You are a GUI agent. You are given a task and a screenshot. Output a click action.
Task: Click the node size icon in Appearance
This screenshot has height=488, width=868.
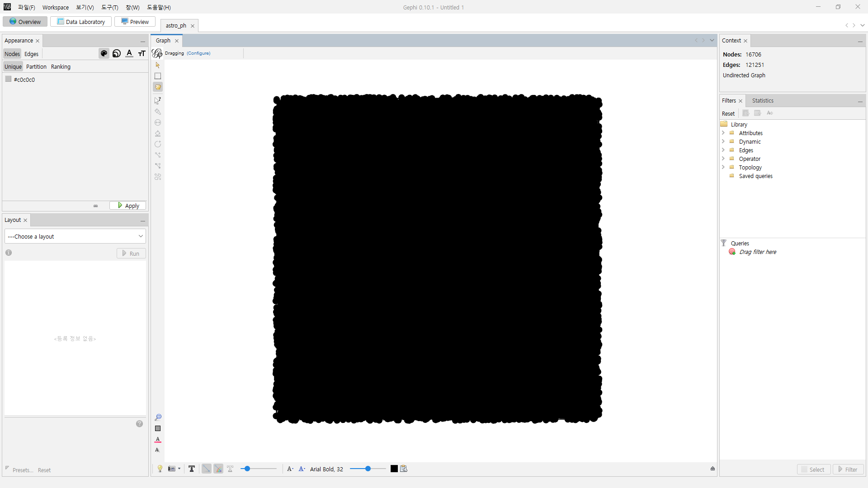(x=117, y=54)
